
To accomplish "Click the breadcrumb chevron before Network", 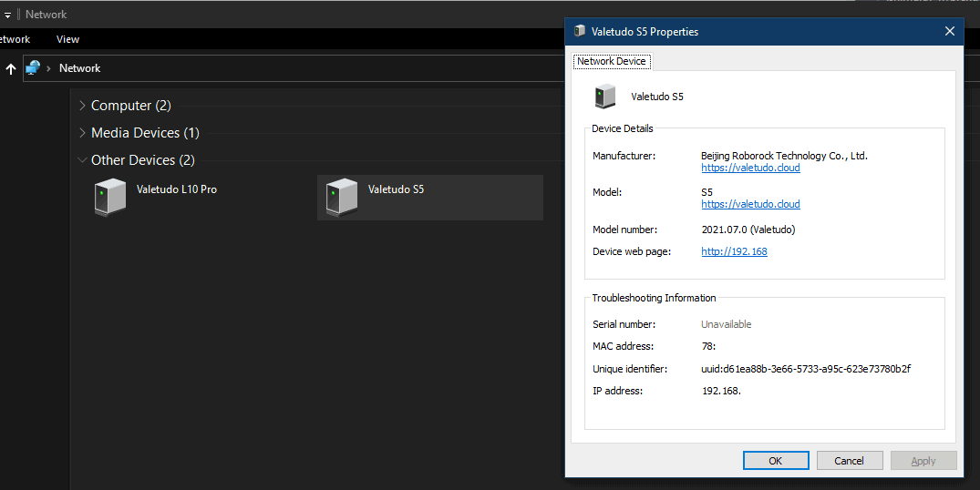I will click(48, 68).
